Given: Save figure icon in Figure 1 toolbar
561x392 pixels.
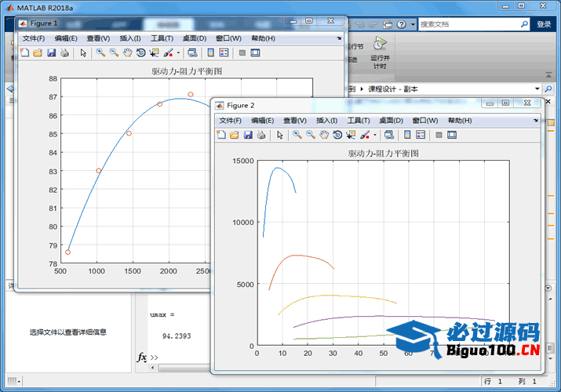Looking at the screenshot, I should click(x=51, y=53).
